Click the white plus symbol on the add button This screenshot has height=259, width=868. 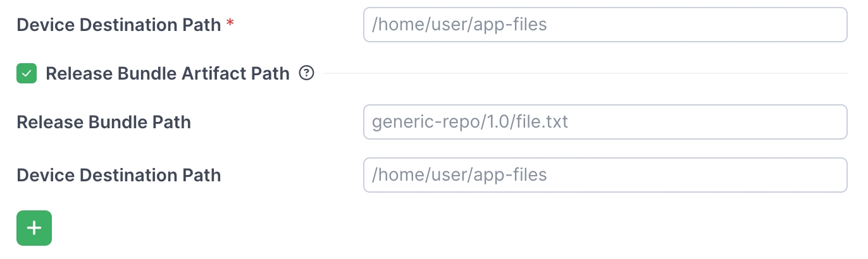click(34, 228)
